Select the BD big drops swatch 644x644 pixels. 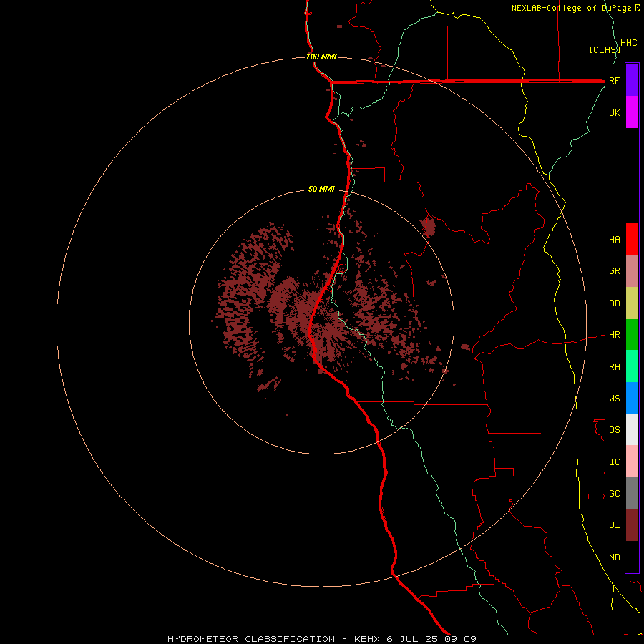(632, 303)
